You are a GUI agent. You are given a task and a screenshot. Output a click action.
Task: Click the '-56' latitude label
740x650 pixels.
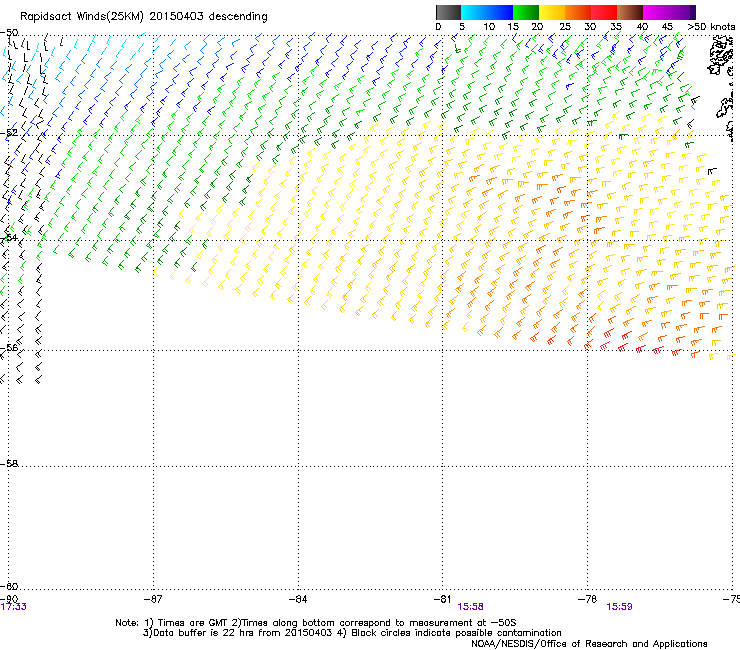coord(9,347)
